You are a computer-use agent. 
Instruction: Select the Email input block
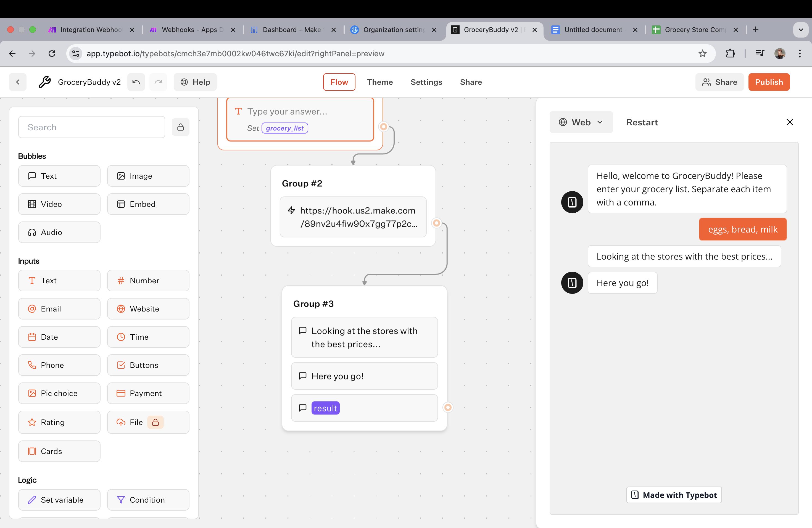pos(59,309)
